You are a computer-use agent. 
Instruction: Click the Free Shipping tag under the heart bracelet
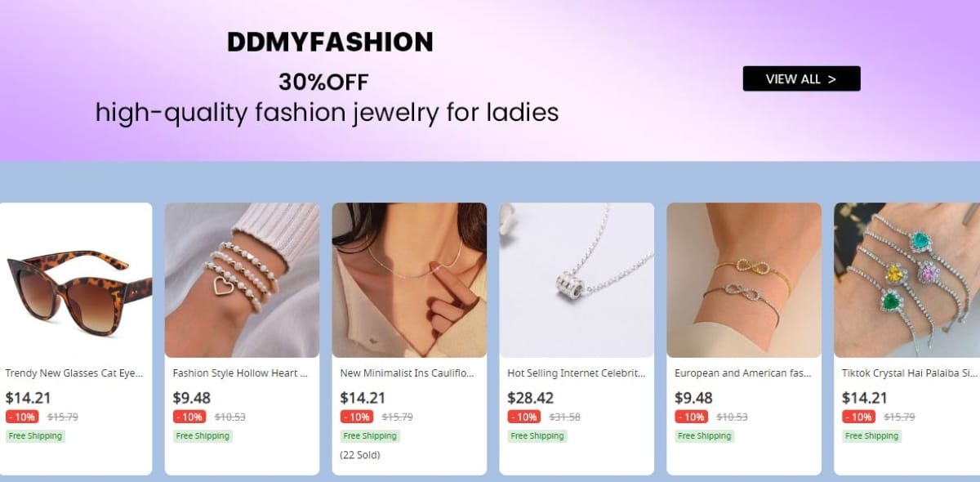(203, 436)
